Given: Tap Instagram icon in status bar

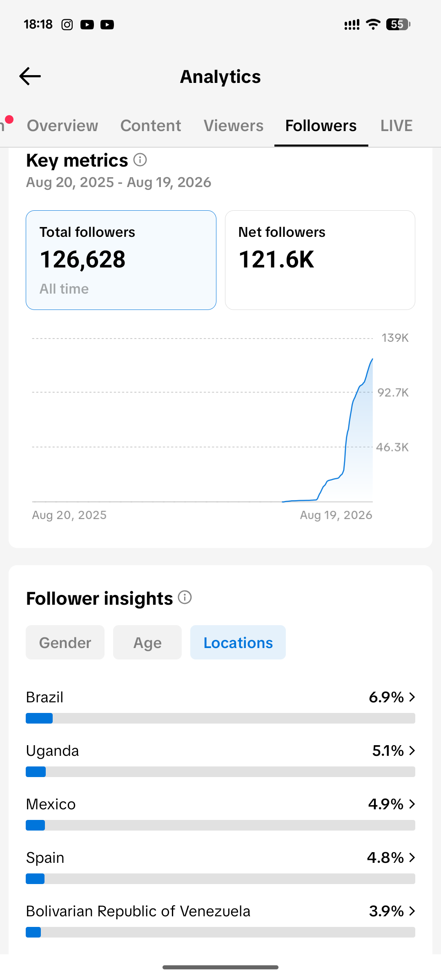Looking at the screenshot, I should [x=67, y=24].
